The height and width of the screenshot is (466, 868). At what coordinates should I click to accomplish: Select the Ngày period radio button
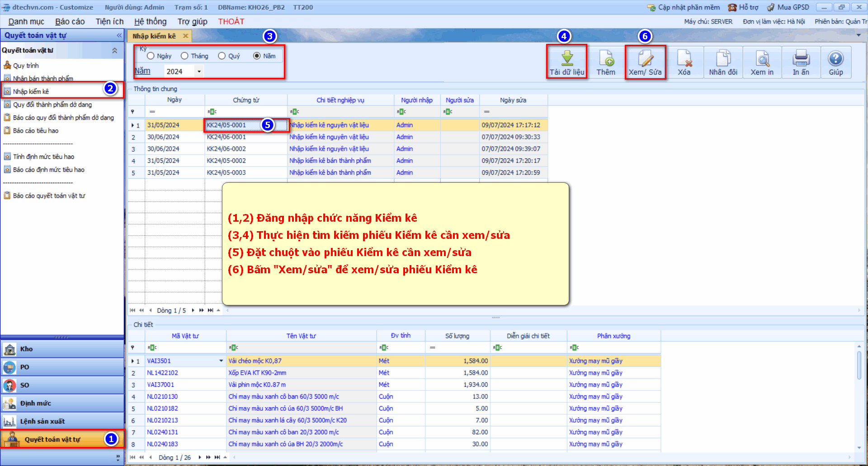[151, 56]
